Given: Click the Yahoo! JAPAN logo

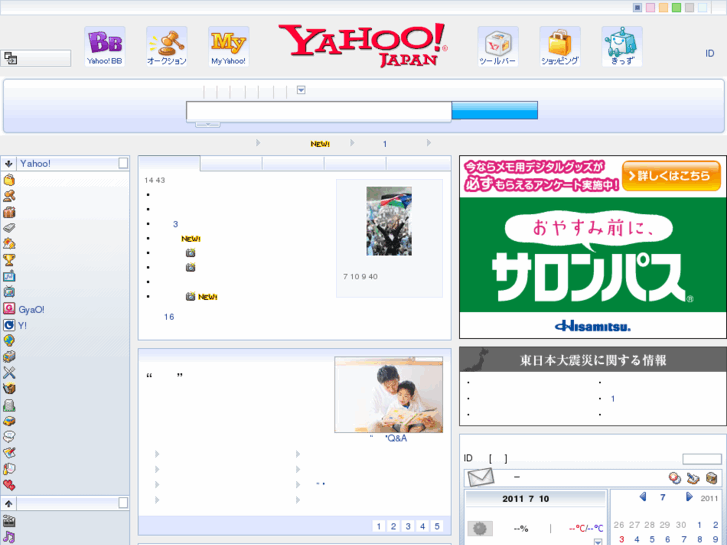Looking at the screenshot, I should coord(363,45).
